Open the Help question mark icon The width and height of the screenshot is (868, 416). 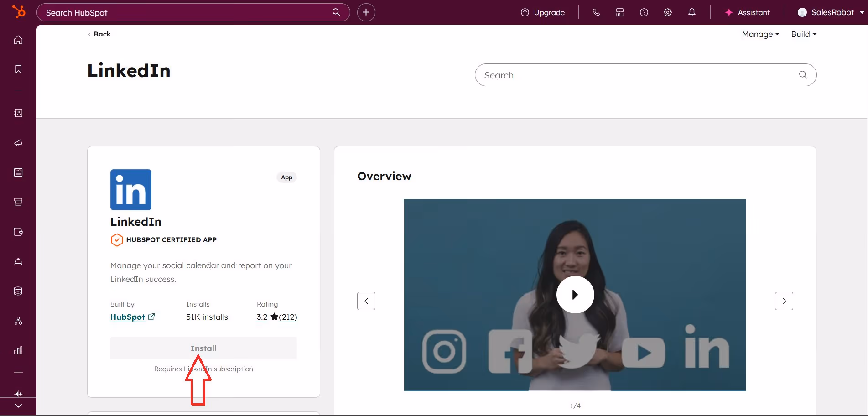pyautogui.click(x=644, y=12)
